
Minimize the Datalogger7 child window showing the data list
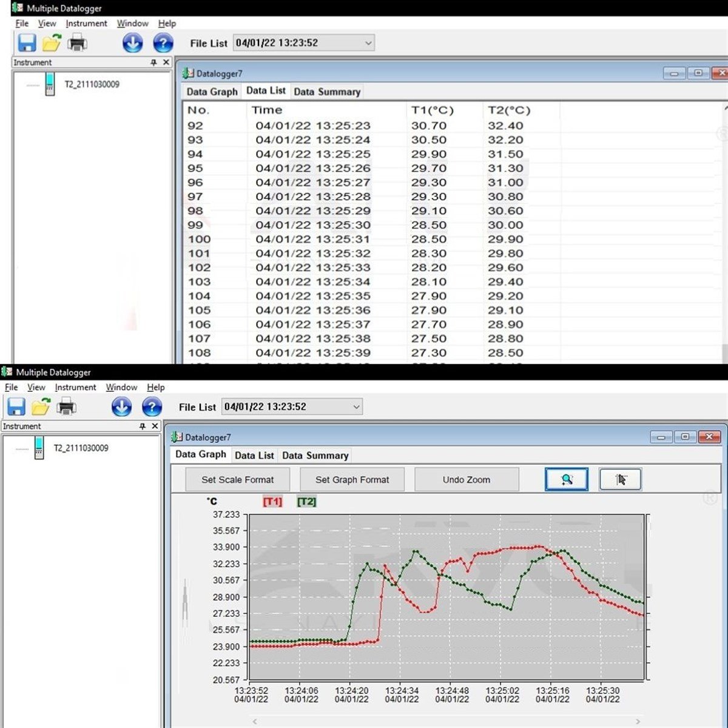point(675,73)
